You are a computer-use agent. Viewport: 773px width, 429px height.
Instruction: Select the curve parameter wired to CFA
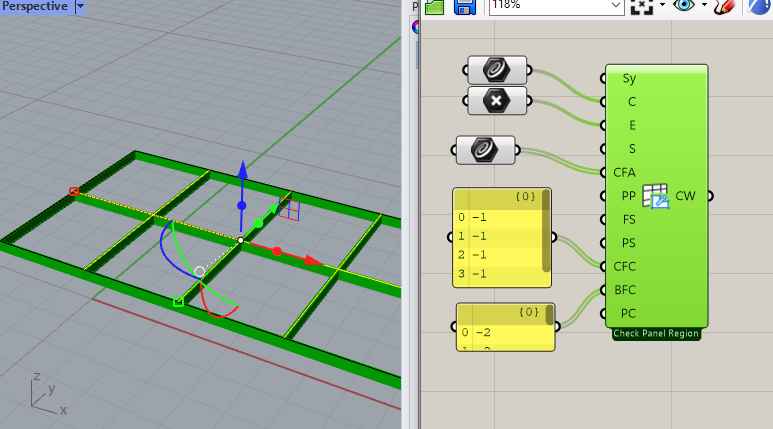486,150
